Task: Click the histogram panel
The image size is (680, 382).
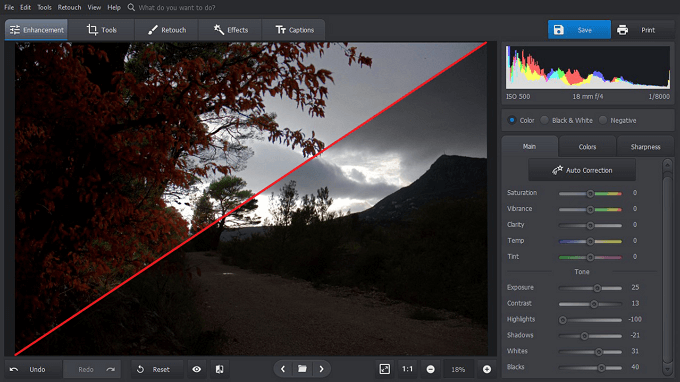Action: coord(588,68)
